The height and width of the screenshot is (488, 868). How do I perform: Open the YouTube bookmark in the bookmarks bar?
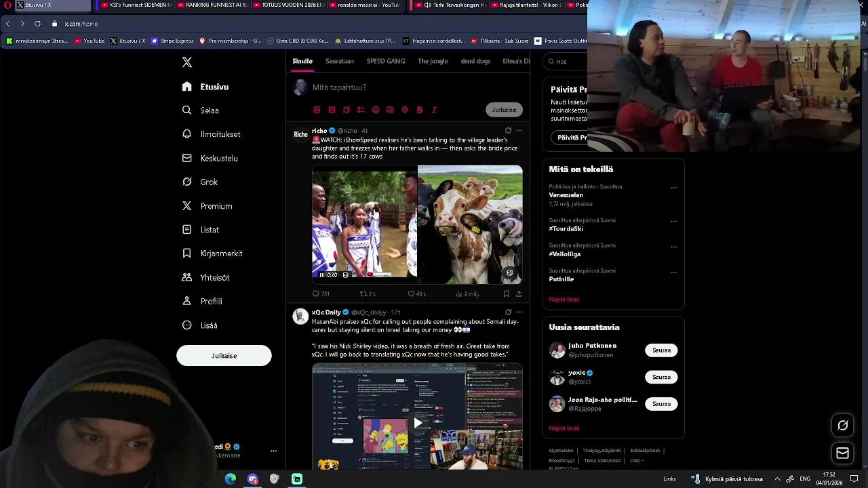pyautogui.click(x=90, y=41)
